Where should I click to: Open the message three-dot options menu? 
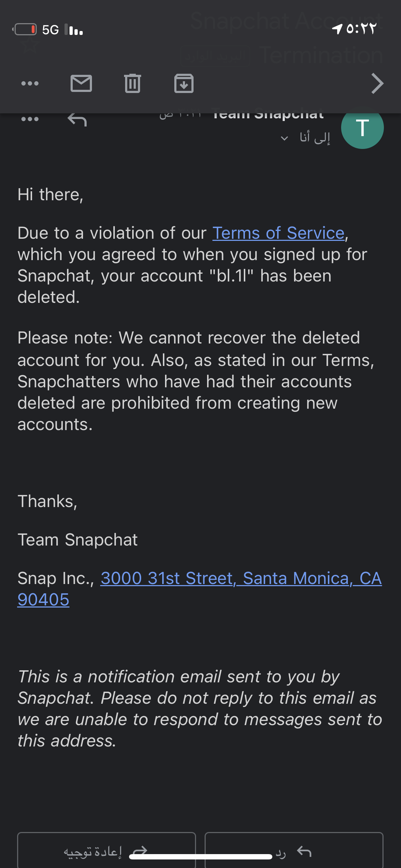[30, 119]
